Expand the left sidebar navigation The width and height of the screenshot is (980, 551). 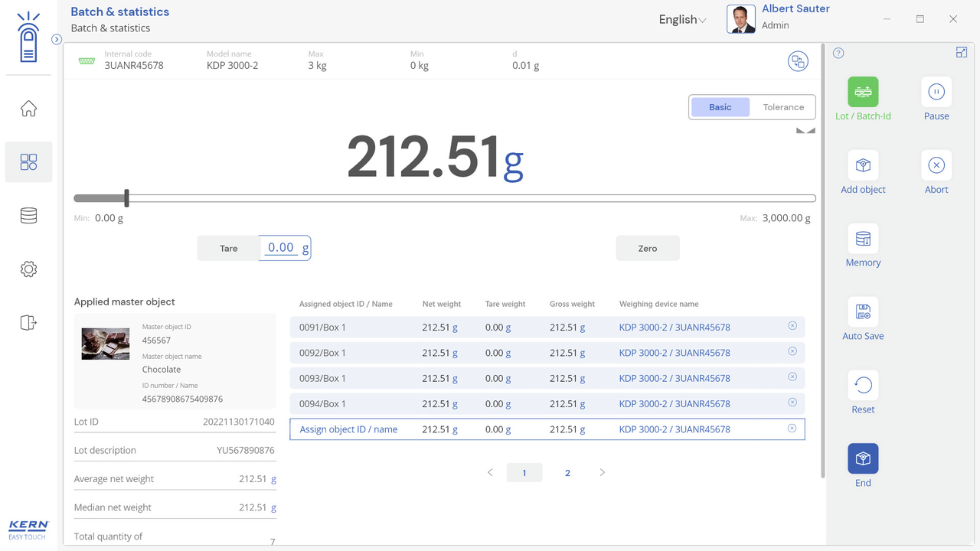(57, 40)
